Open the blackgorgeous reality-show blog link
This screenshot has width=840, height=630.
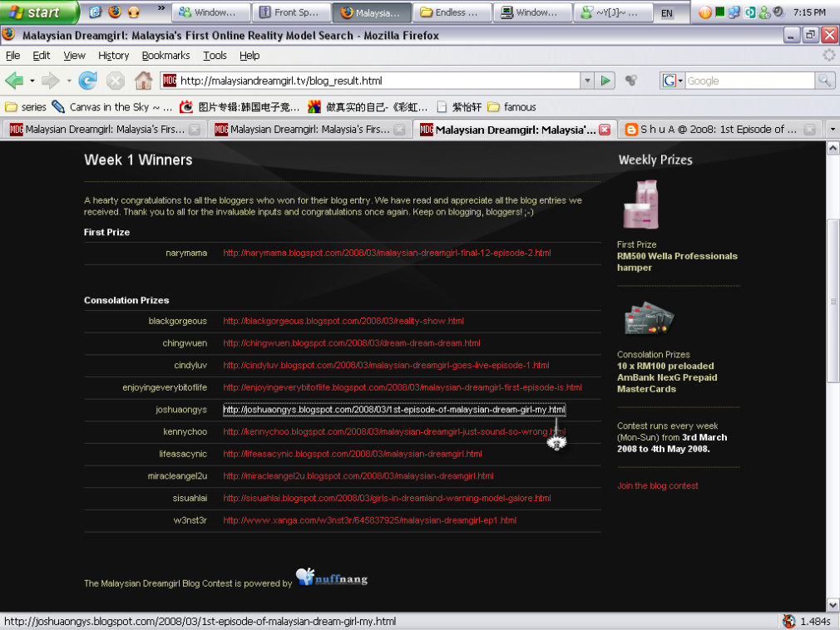[x=343, y=321]
